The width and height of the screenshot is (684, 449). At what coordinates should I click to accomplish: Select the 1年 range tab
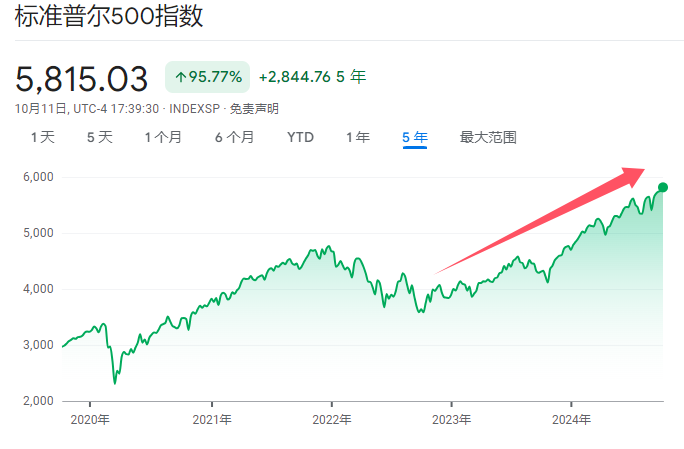pos(358,137)
